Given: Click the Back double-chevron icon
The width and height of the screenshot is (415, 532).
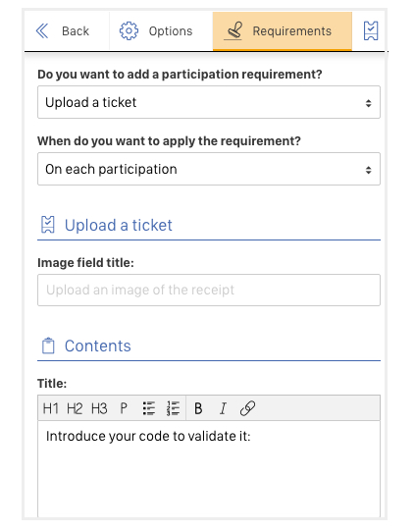Looking at the screenshot, I should 42,31.
